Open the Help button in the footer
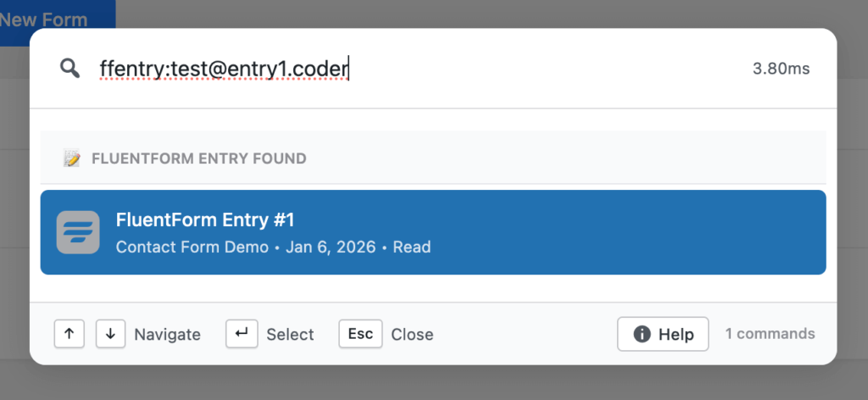This screenshot has width=868, height=400. point(663,334)
